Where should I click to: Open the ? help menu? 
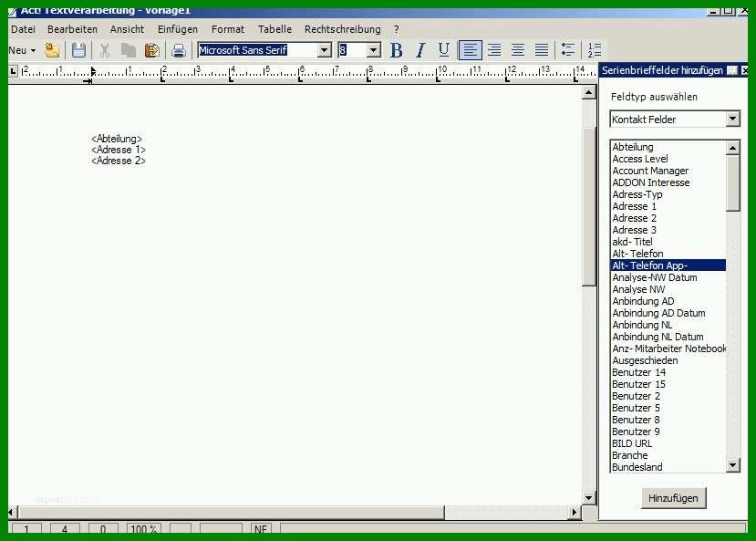397,29
